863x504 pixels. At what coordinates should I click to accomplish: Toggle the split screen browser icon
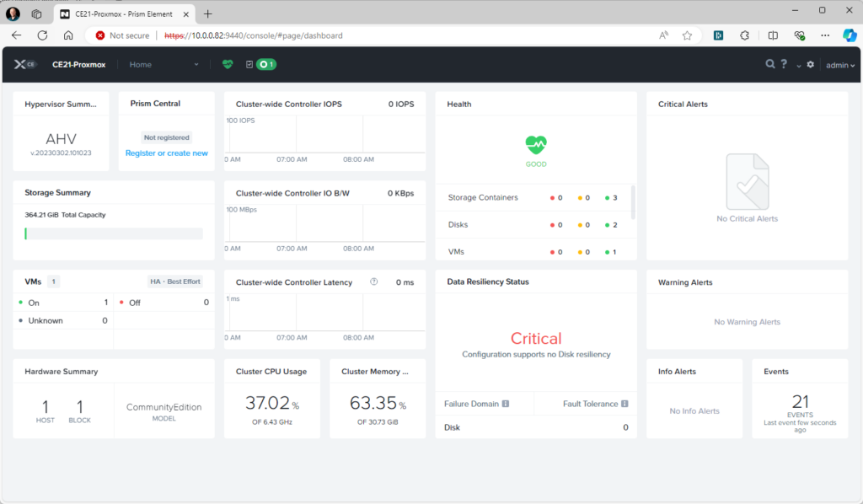pyautogui.click(x=773, y=35)
